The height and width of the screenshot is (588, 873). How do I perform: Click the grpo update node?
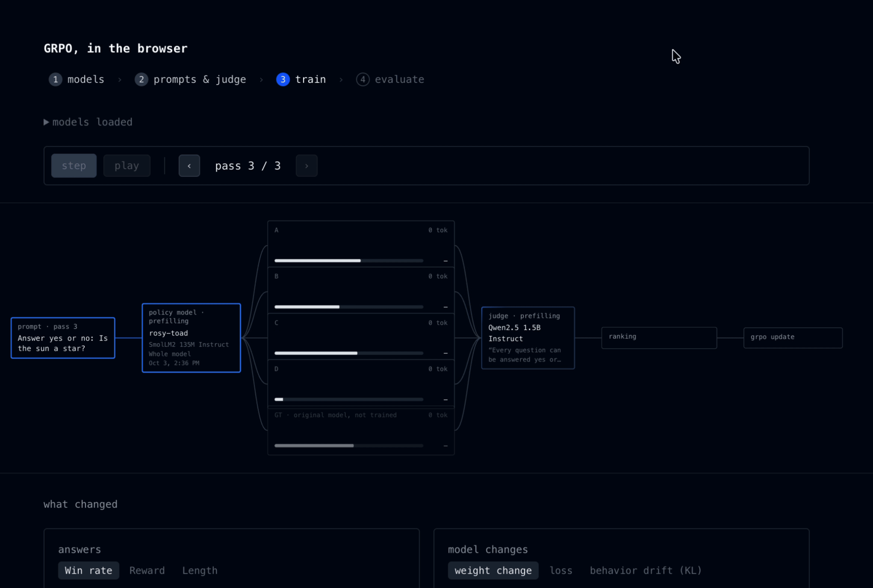(793, 338)
